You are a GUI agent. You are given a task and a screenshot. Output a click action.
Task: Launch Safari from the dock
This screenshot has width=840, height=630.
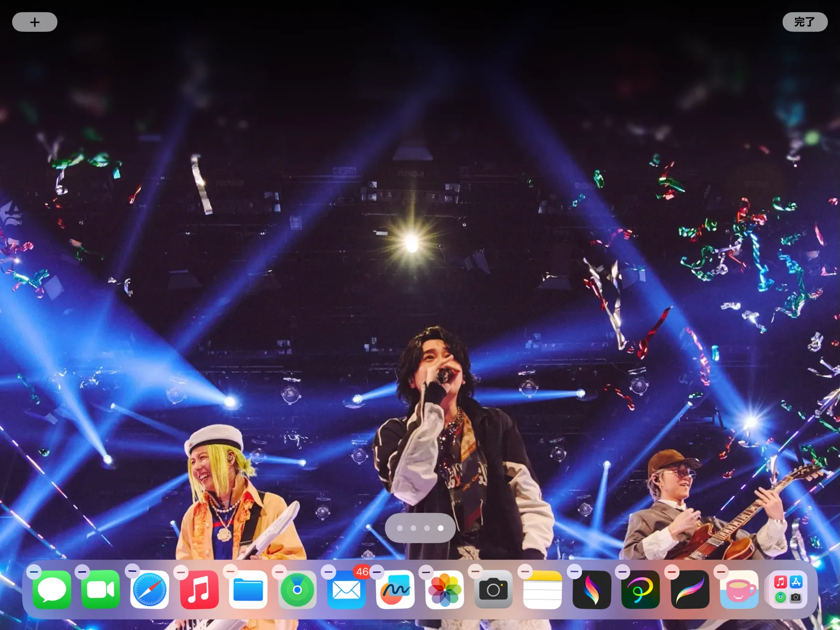click(x=150, y=590)
